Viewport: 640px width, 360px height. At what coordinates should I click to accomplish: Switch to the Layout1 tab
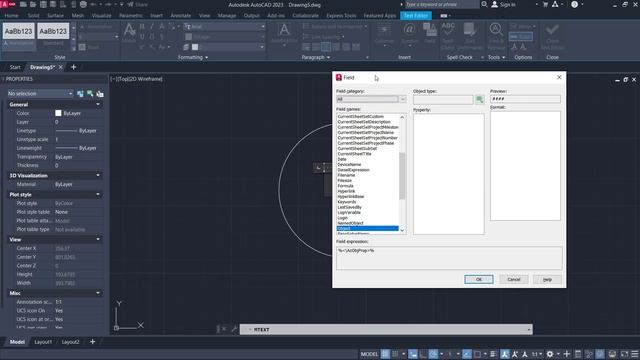click(43, 342)
